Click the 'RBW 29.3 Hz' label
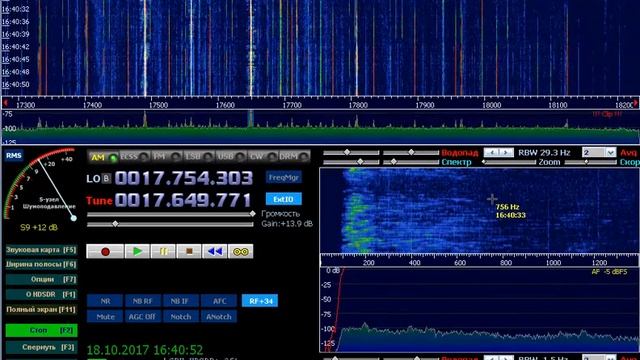This screenshot has height=360, width=640. coord(544,153)
